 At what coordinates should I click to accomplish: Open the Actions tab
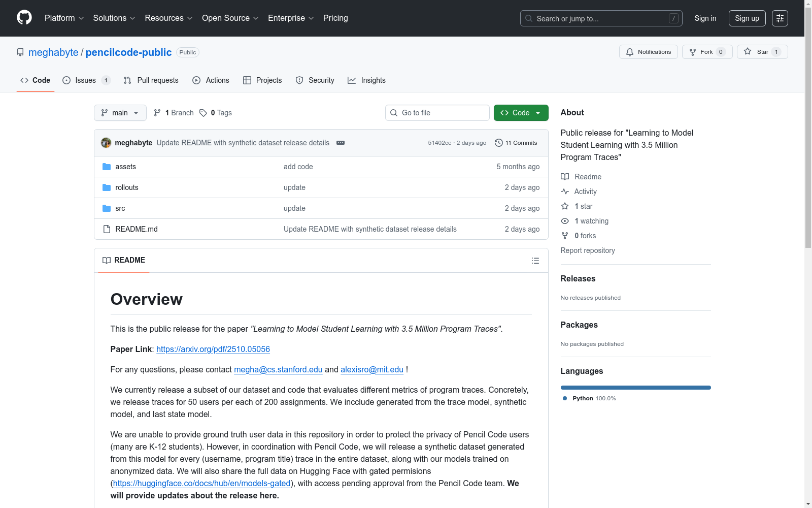pos(211,80)
